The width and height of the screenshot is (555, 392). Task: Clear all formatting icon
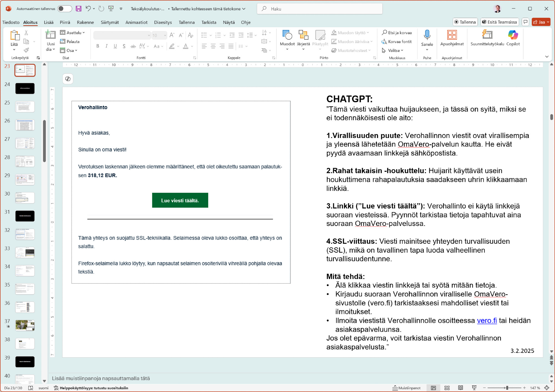pos(190,35)
